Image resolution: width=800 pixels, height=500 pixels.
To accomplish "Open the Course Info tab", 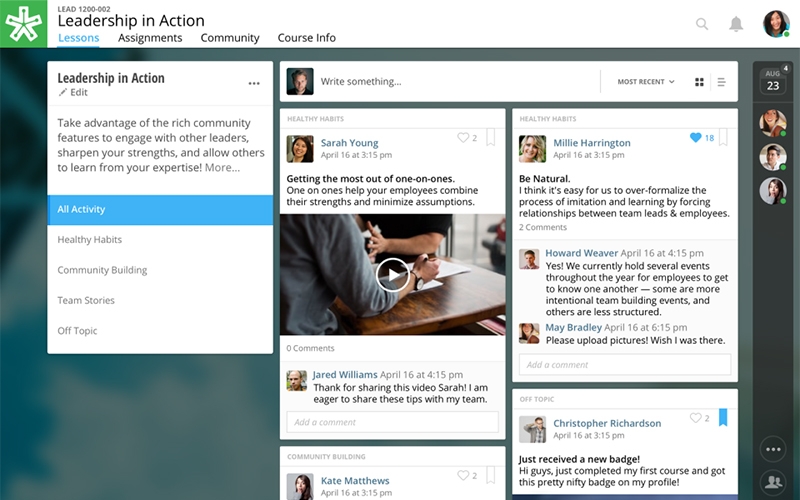I will [307, 38].
